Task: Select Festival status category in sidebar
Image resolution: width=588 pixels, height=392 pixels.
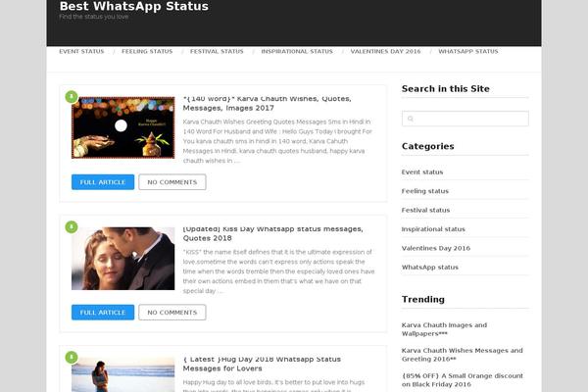Action: (x=425, y=210)
